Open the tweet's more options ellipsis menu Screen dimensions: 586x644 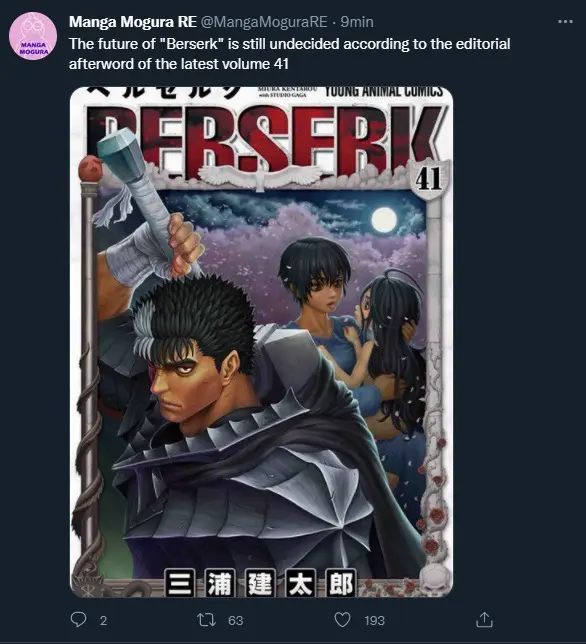point(565,21)
